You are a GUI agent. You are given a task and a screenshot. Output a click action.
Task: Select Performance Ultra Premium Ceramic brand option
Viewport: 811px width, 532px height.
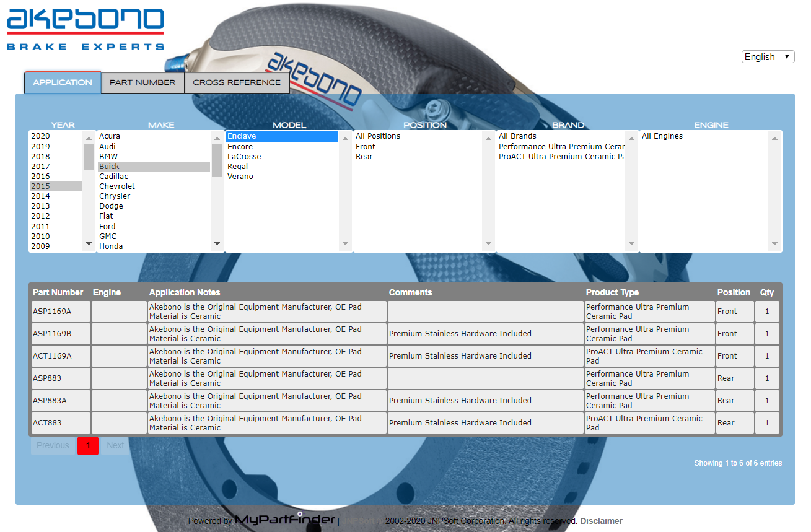pyautogui.click(x=561, y=147)
